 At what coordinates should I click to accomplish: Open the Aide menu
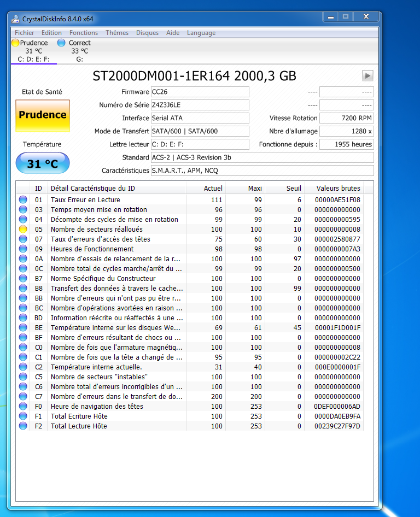[173, 33]
